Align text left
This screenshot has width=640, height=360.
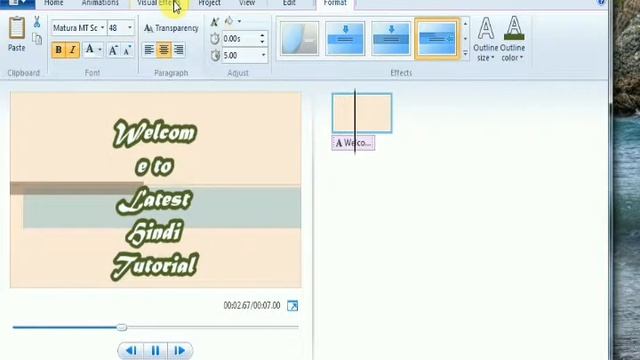[149, 50]
